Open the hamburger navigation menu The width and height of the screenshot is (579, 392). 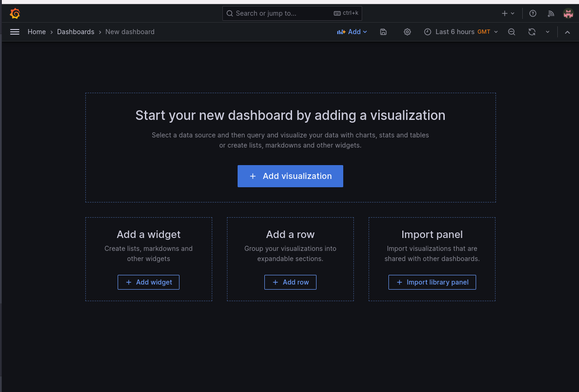[x=15, y=32]
